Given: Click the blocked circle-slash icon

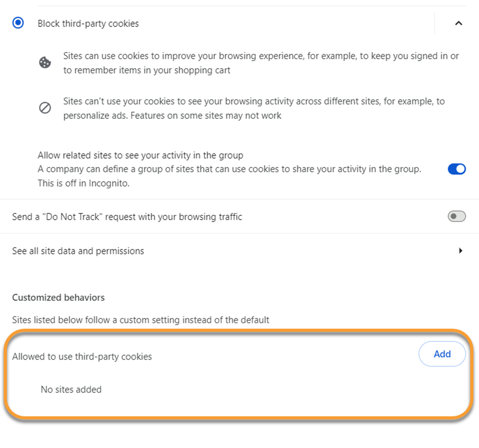Looking at the screenshot, I should (45, 108).
